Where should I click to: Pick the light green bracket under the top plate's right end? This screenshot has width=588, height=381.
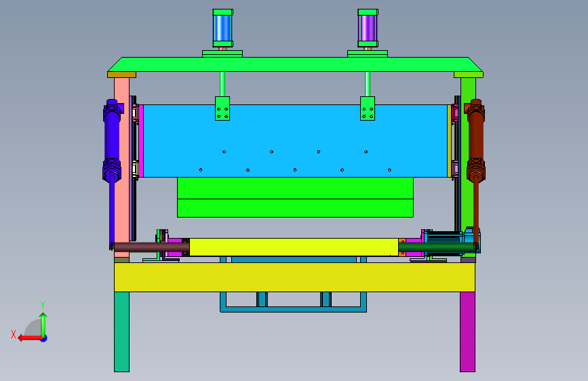tap(469, 75)
